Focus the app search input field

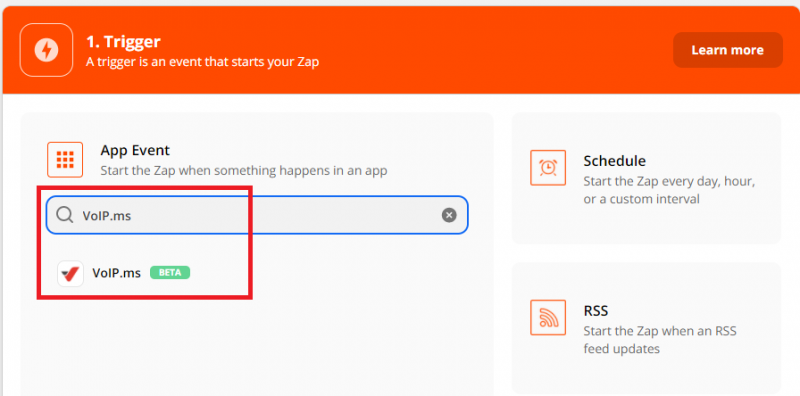tap(257, 215)
